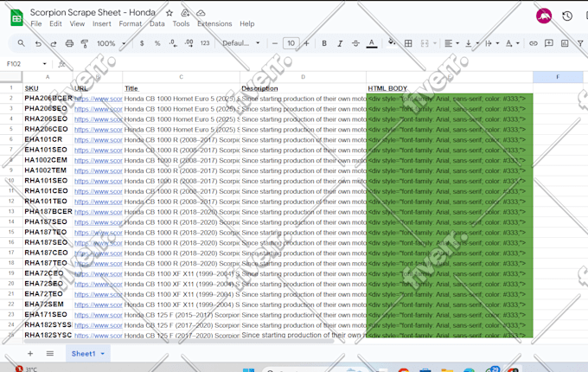
Task: Open the Help menu
Action: (247, 23)
